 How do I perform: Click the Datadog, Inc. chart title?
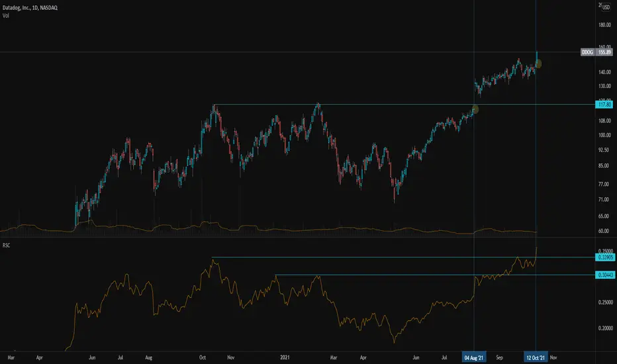[x=30, y=7]
